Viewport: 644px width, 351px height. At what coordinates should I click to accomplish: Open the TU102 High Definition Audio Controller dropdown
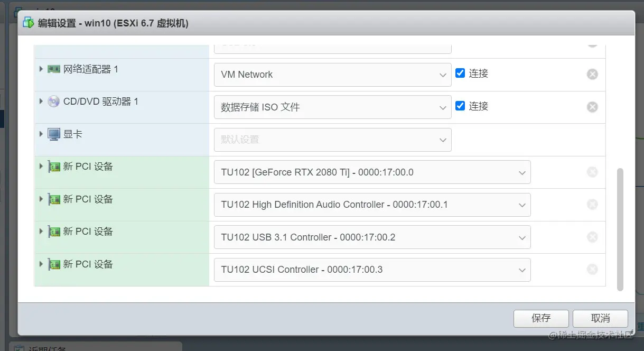pyautogui.click(x=372, y=205)
